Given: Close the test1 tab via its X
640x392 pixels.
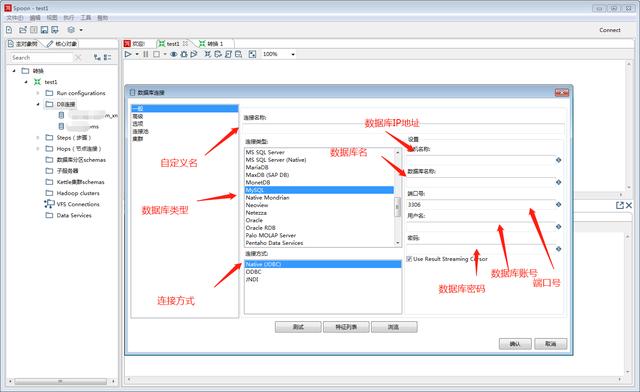Looking at the screenshot, I should point(186,43).
